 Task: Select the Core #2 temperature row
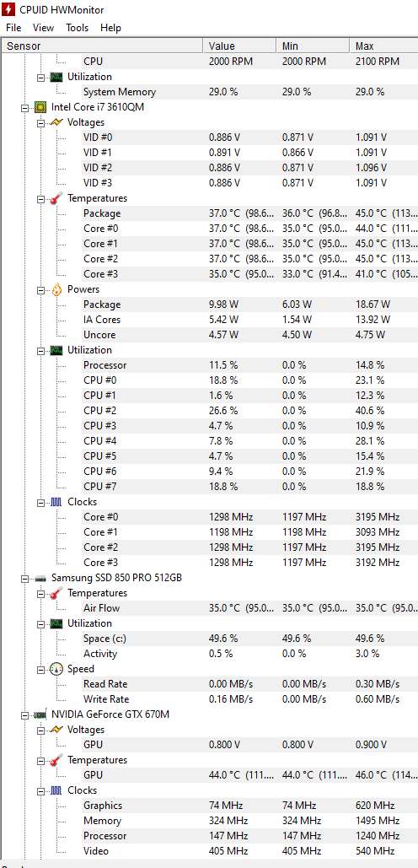click(209, 259)
